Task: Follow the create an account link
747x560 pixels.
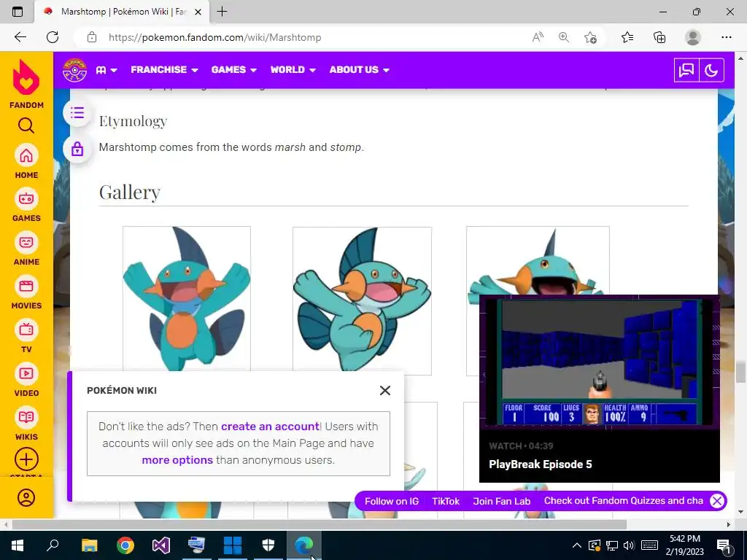Action: click(x=270, y=426)
